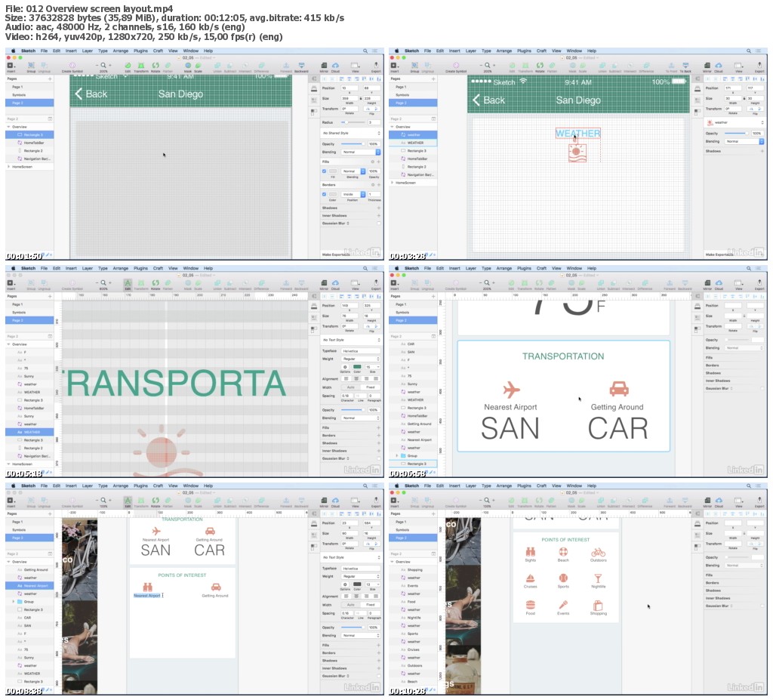Click the Mask icon in the 00:01:50 frame
773x700 pixels.
188,66
